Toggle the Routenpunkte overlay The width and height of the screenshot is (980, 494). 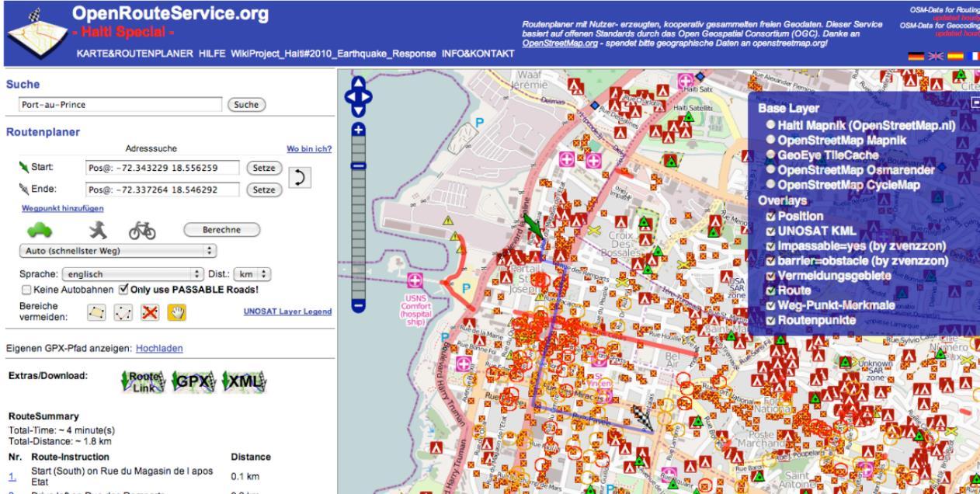click(x=770, y=320)
